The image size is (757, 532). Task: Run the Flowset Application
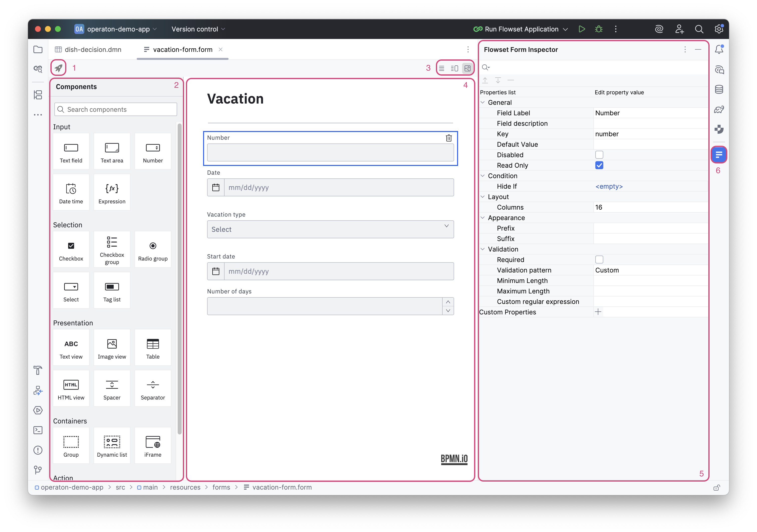point(582,29)
